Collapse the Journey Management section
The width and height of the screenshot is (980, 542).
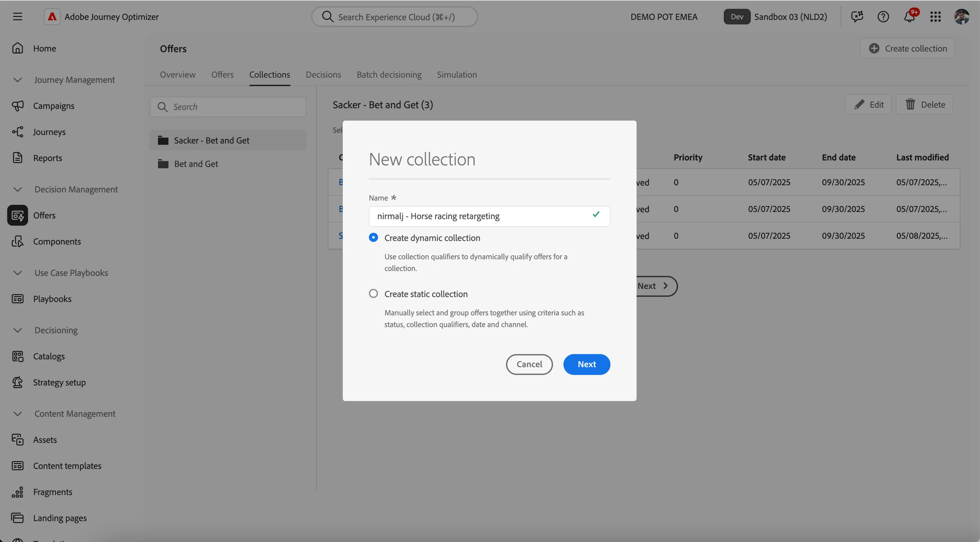pos(18,80)
